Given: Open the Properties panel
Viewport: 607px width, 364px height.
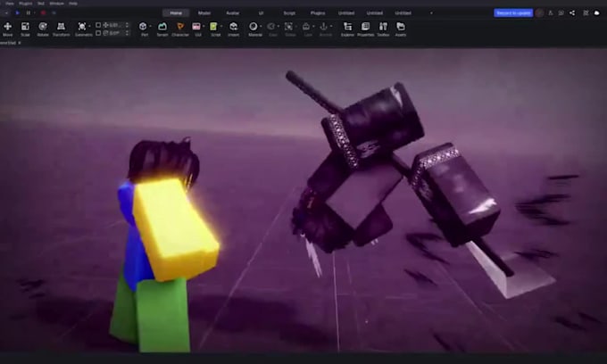Looking at the screenshot, I should pyautogui.click(x=365, y=29).
